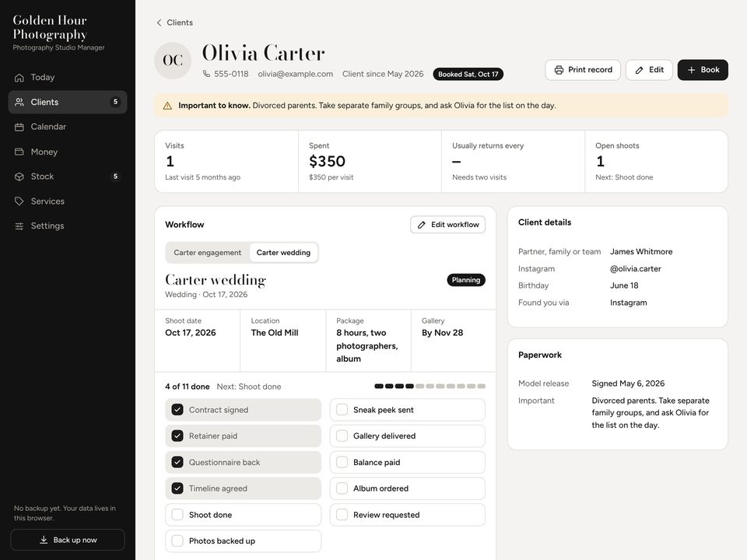Uncheck Timeline agreed
The height and width of the screenshot is (560, 747).
click(x=177, y=488)
